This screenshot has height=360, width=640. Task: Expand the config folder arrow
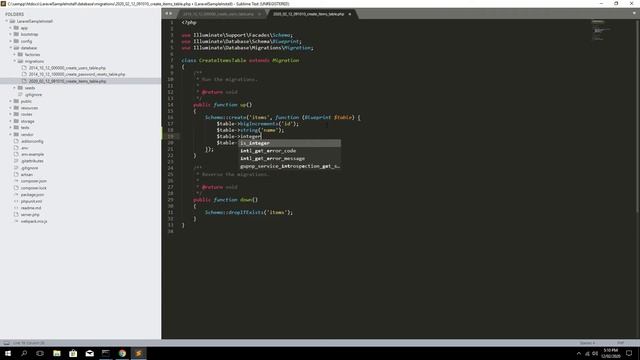[x=11, y=41]
